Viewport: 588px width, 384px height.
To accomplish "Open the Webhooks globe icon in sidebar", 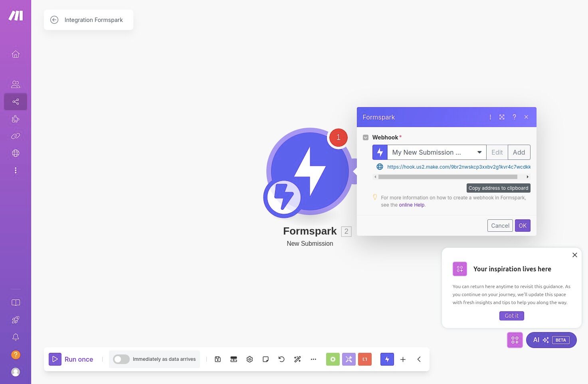I will point(16,153).
